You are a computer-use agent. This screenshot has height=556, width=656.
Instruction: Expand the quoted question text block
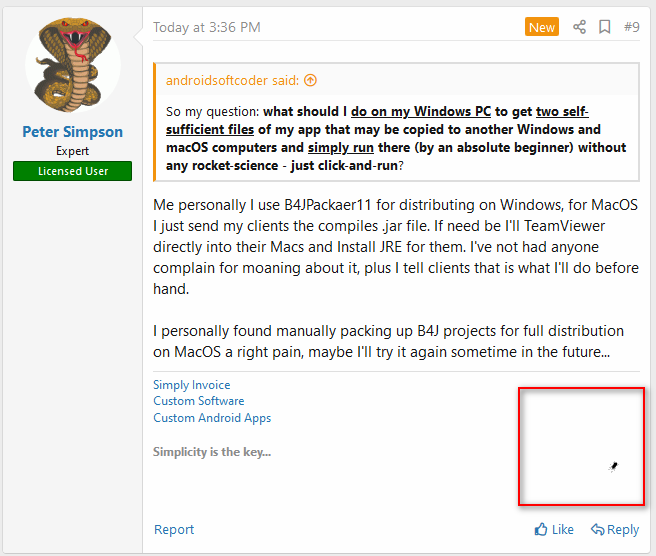pyautogui.click(x=396, y=129)
